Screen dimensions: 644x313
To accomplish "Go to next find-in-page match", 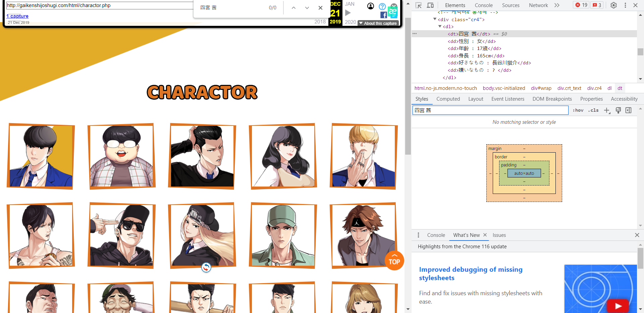I will point(307,8).
